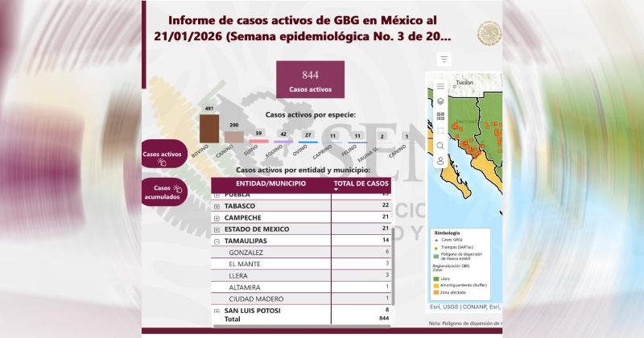This screenshot has height=338, width=644.
Task: Click the 844 Casos activos card
Action: [310, 80]
